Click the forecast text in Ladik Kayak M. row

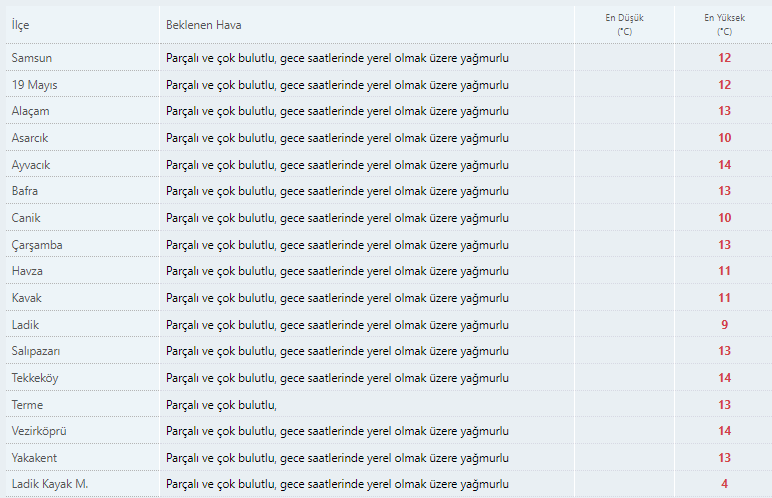coord(337,484)
